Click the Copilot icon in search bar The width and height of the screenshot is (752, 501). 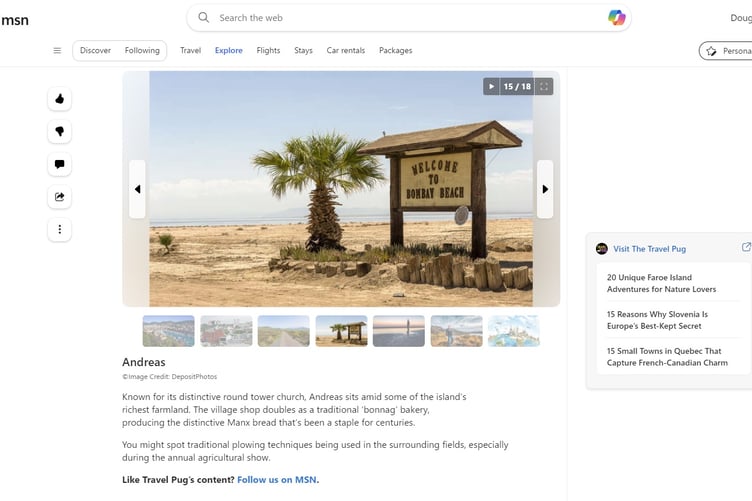click(616, 18)
